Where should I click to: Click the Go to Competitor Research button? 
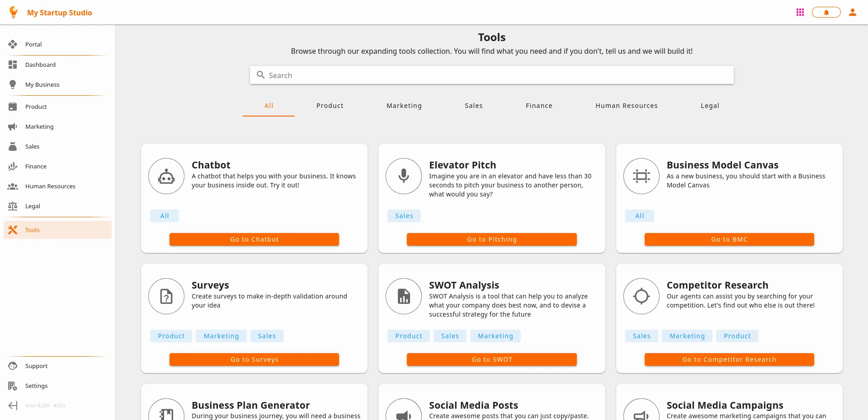pyautogui.click(x=729, y=359)
